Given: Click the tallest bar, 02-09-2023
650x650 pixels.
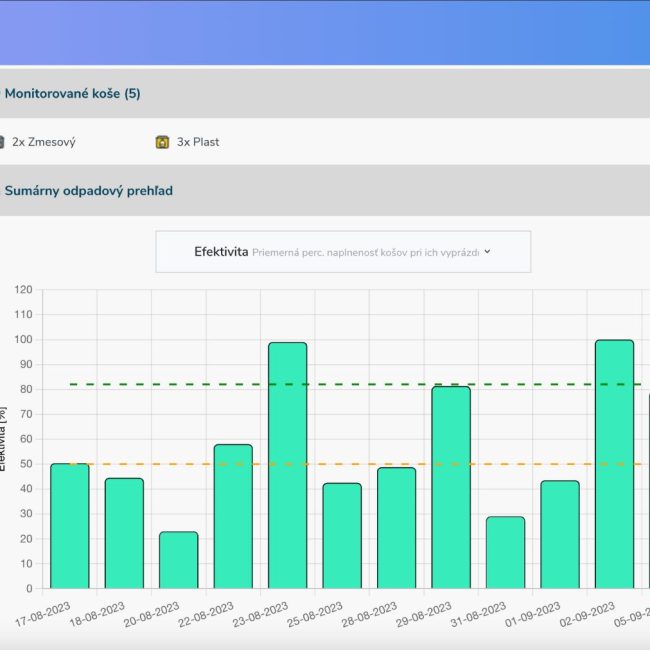Looking at the screenshot, I should coord(614,464).
